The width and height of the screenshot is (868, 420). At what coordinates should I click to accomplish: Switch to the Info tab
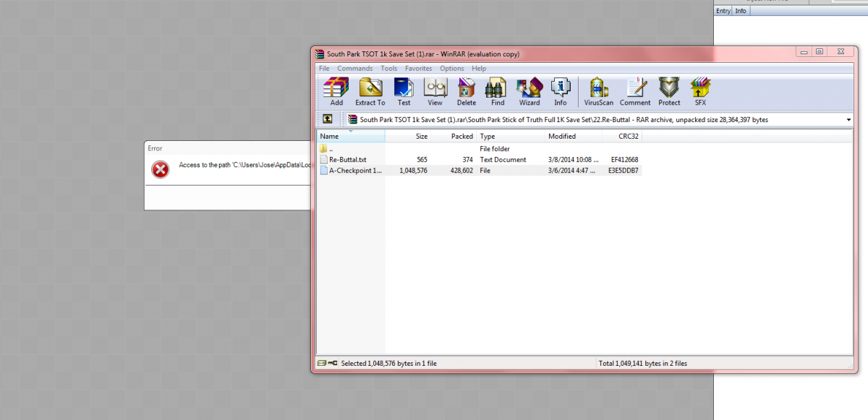point(741,11)
